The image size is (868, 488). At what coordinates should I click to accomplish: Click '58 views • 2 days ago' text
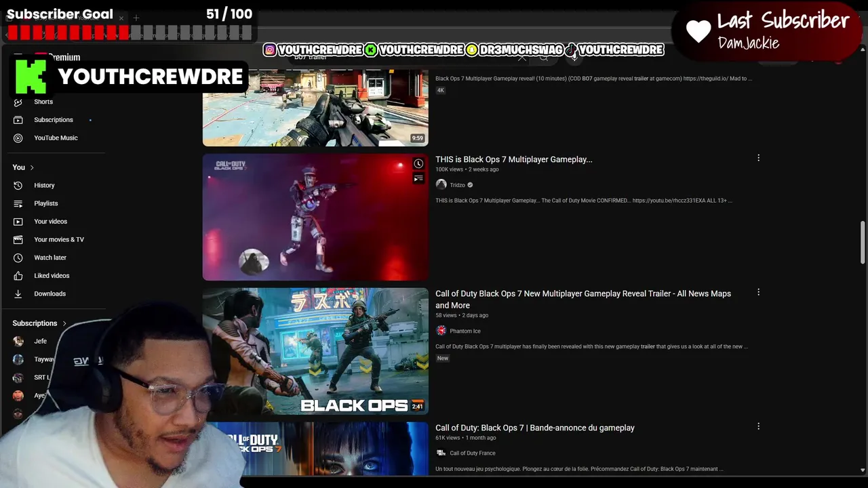462,315
